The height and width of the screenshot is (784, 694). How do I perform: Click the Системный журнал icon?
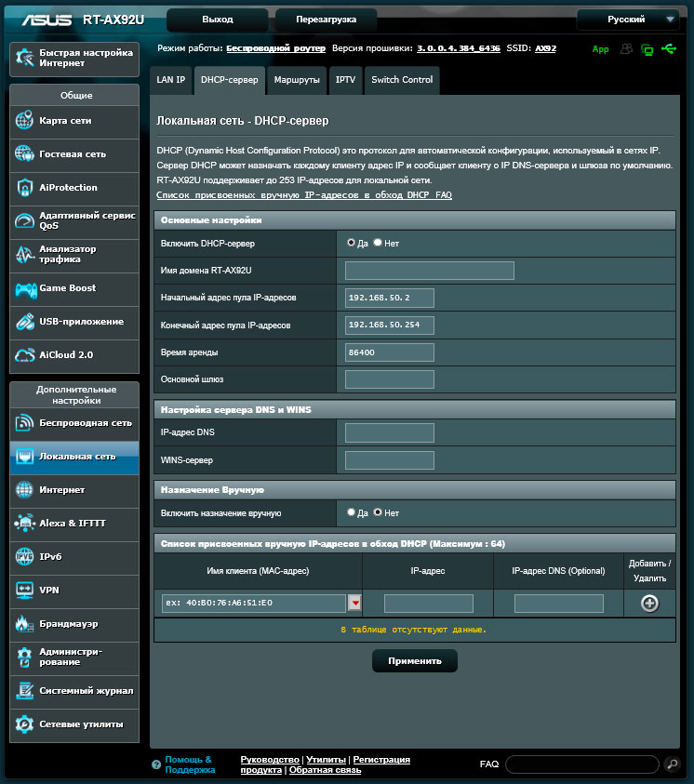(x=24, y=690)
